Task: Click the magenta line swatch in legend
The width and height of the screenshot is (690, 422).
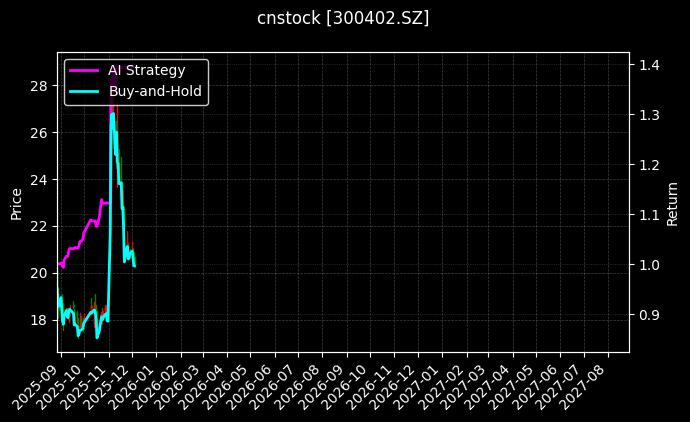Action: tap(83, 70)
